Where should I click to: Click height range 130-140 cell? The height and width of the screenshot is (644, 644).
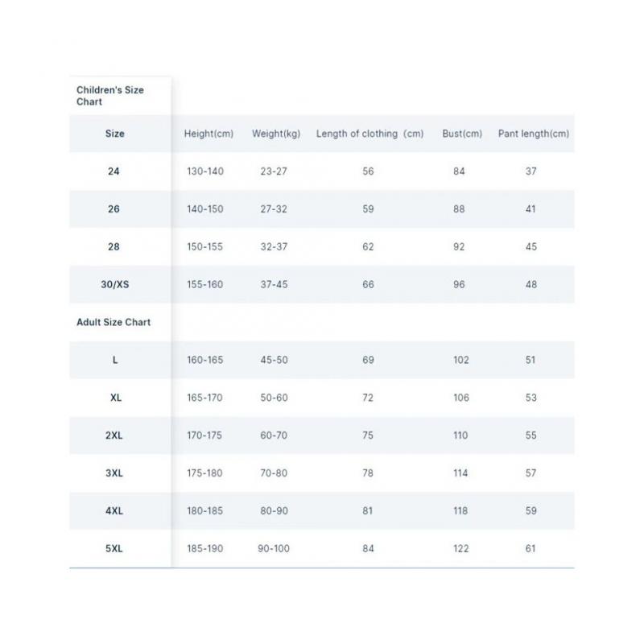pos(204,171)
